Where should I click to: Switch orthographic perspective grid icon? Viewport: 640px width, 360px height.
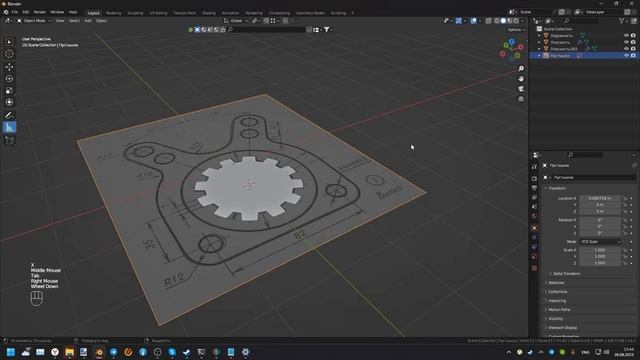[521, 99]
